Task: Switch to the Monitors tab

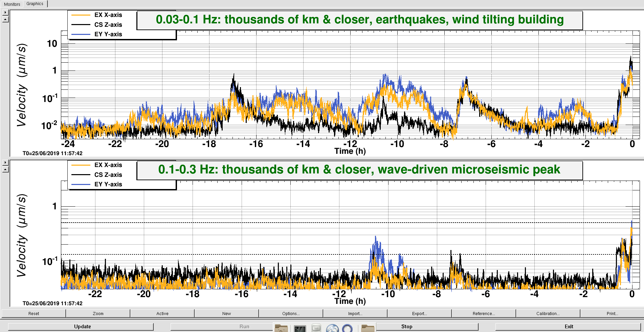Action: (x=12, y=4)
